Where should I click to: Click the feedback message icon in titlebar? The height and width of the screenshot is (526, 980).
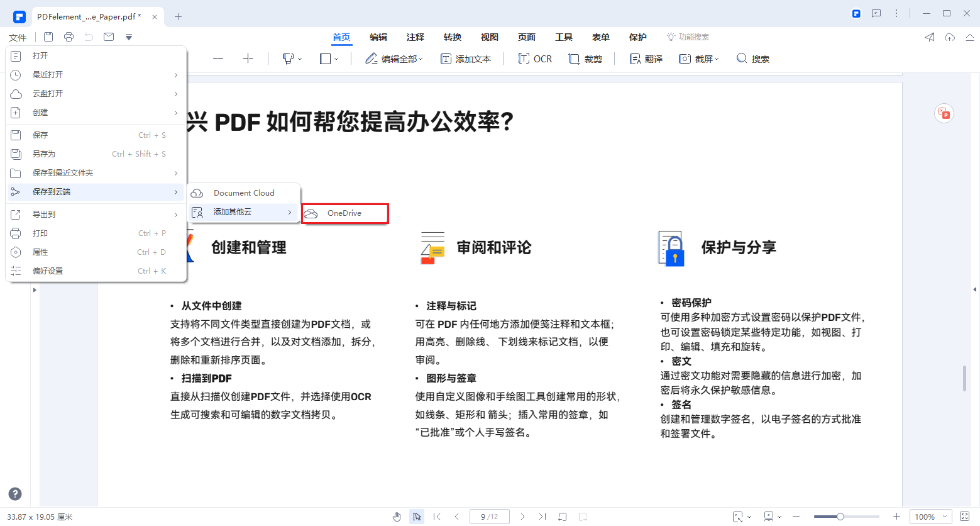click(876, 13)
